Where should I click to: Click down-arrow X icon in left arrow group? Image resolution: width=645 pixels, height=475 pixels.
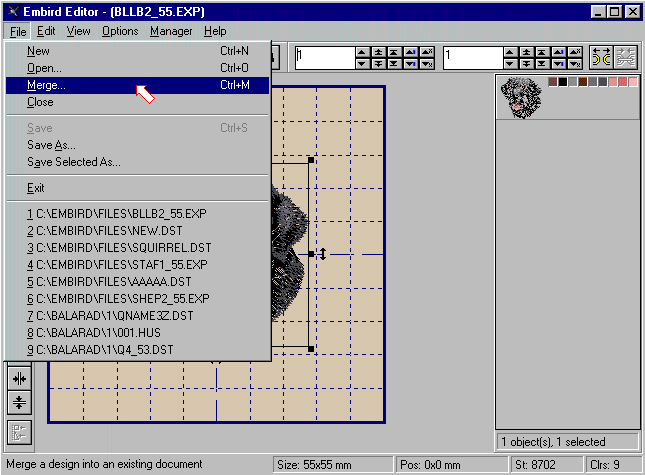[x=427, y=63]
